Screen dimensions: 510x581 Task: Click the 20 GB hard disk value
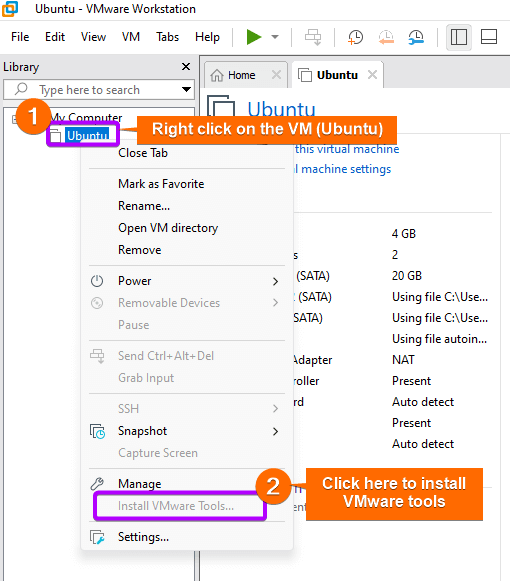coord(407,276)
